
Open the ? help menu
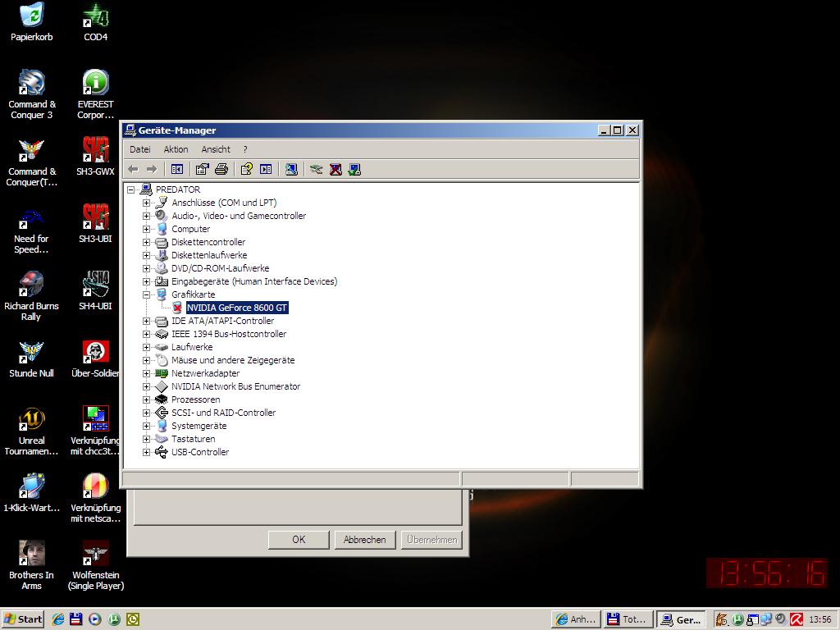pyautogui.click(x=244, y=149)
